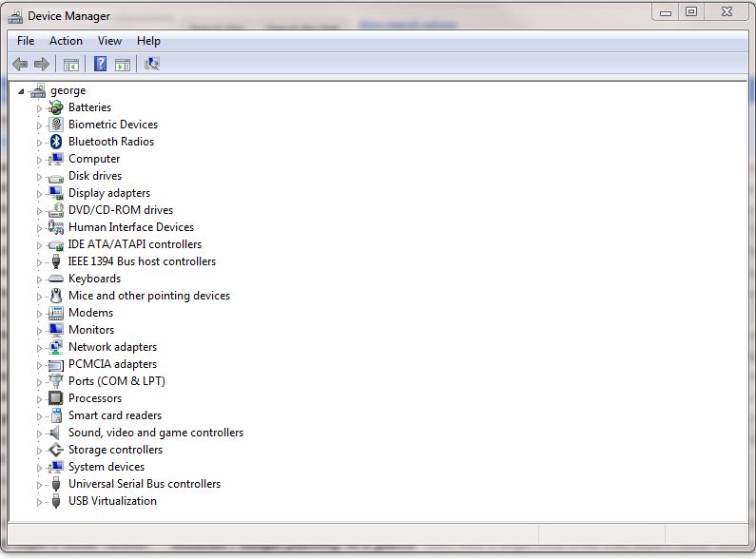The image size is (756, 559).
Task: Select PCMCIA adapters label
Action: [x=112, y=364]
